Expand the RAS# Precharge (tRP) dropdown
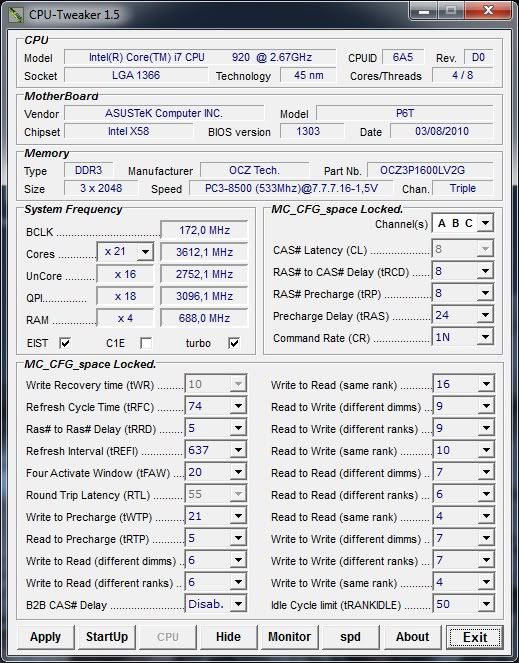Viewport: 519px width, 663px height. tap(486, 293)
